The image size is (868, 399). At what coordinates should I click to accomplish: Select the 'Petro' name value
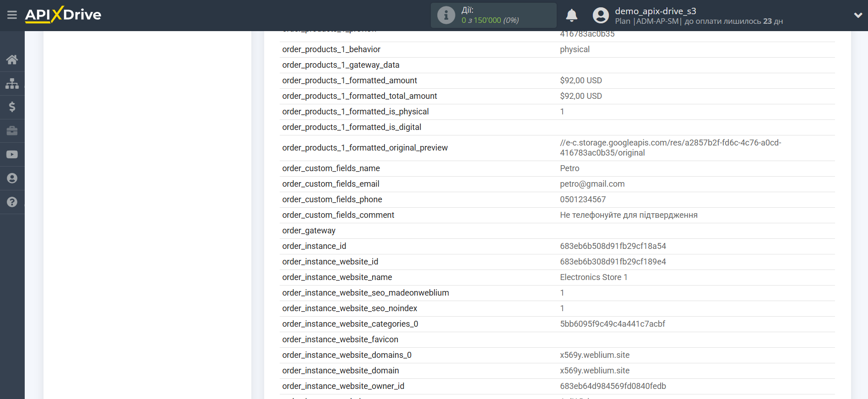pyautogui.click(x=570, y=168)
